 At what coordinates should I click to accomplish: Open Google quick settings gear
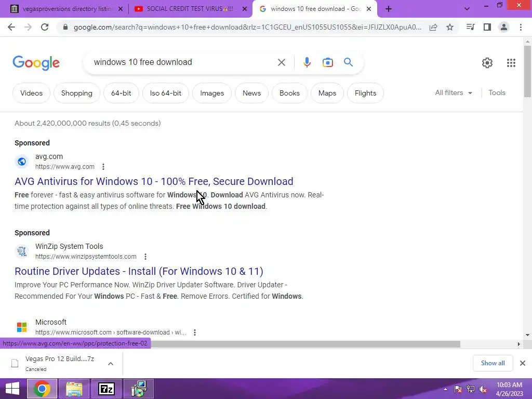487,63
